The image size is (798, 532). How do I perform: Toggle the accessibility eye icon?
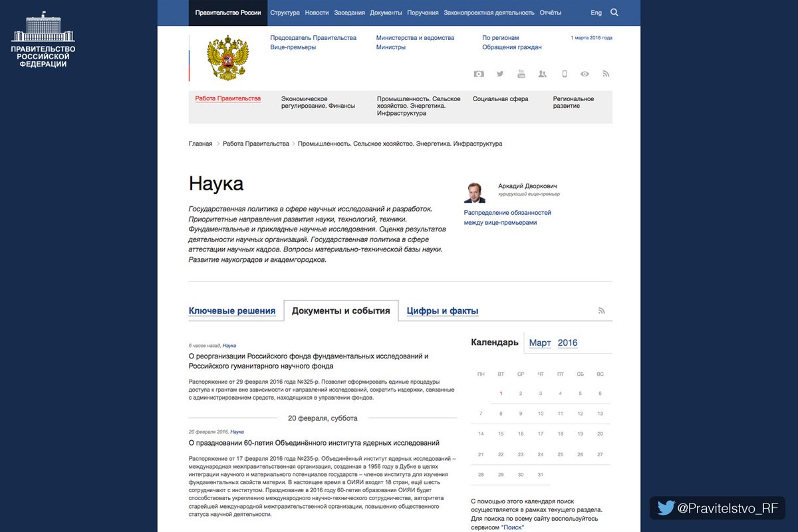(585, 74)
